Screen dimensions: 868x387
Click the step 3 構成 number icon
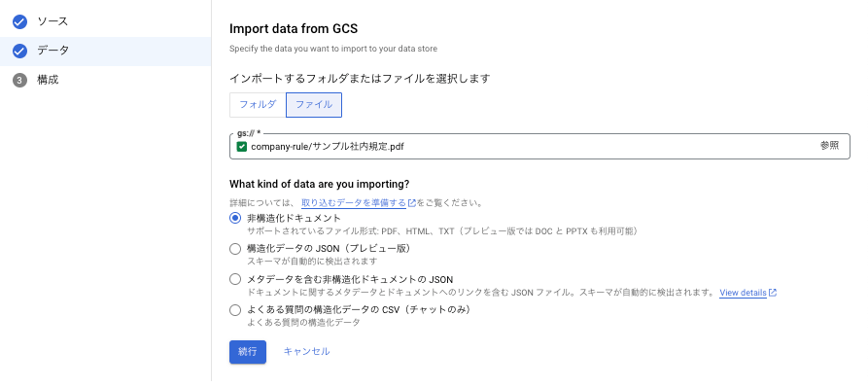point(19,81)
